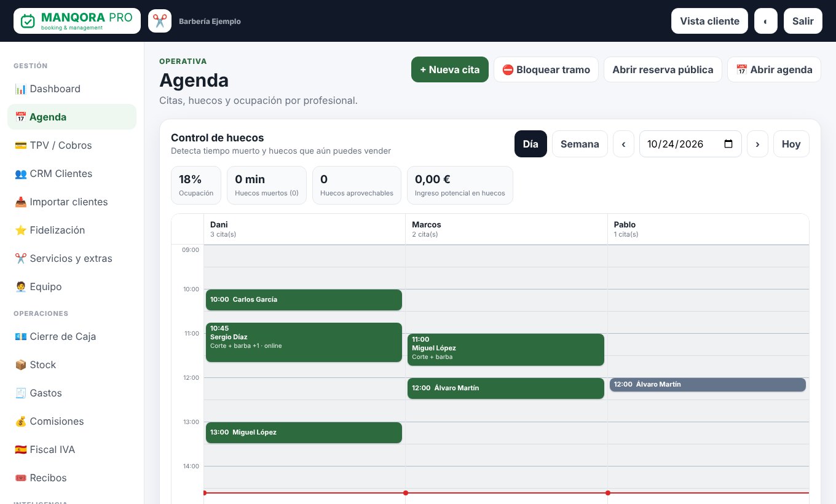The width and height of the screenshot is (836, 504).
Task: Switch to Semana view
Action: tap(580, 144)
